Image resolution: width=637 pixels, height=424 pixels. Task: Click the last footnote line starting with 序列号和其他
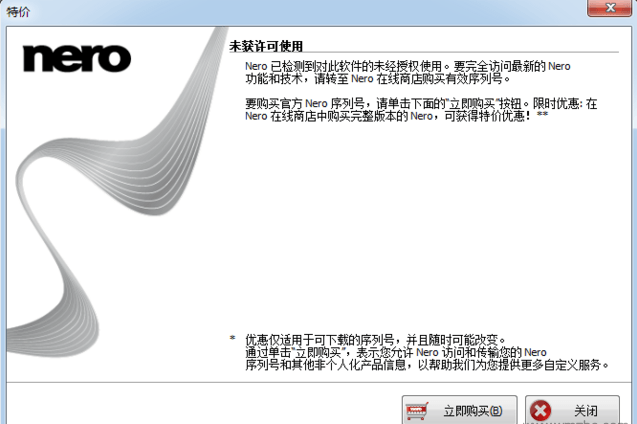[425, 366]
